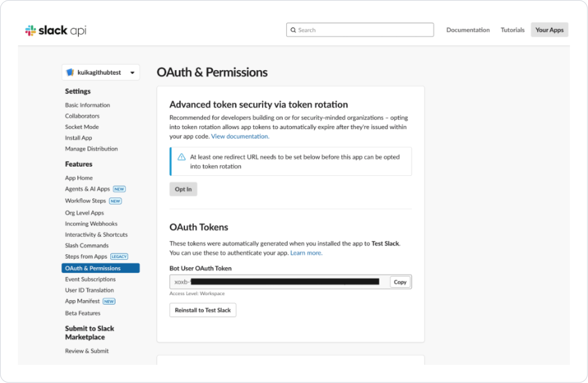This screenshot has width=588, height=383.
Task: Go to User ID Translation
Action: [89, 290]
